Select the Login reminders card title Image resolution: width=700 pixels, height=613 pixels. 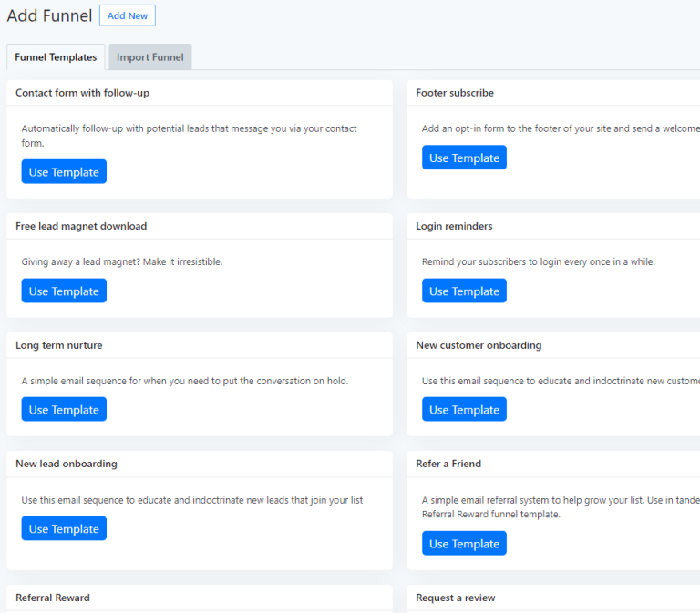pos(454,226)
